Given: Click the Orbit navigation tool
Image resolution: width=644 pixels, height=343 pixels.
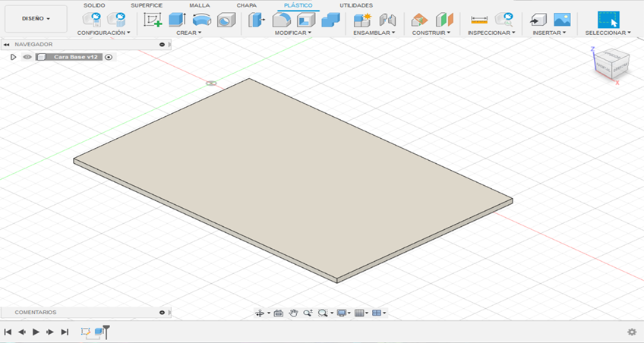Looking at the screenshot, I should pyautogui.click(x=260, y=313).
